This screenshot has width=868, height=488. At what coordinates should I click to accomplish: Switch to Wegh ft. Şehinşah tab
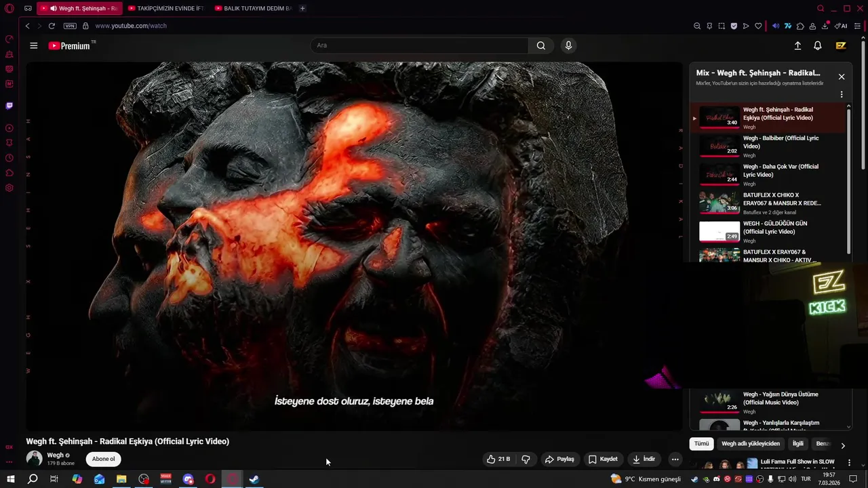point(80,9)
